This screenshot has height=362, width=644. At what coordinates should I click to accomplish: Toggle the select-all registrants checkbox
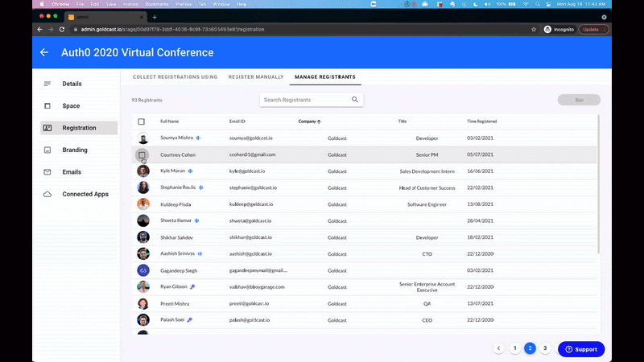[x=142, y=121]
